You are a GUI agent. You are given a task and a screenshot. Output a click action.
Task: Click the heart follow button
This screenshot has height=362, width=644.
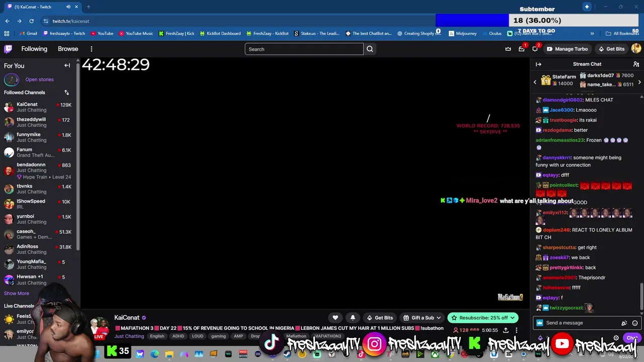tap(335, 318)
